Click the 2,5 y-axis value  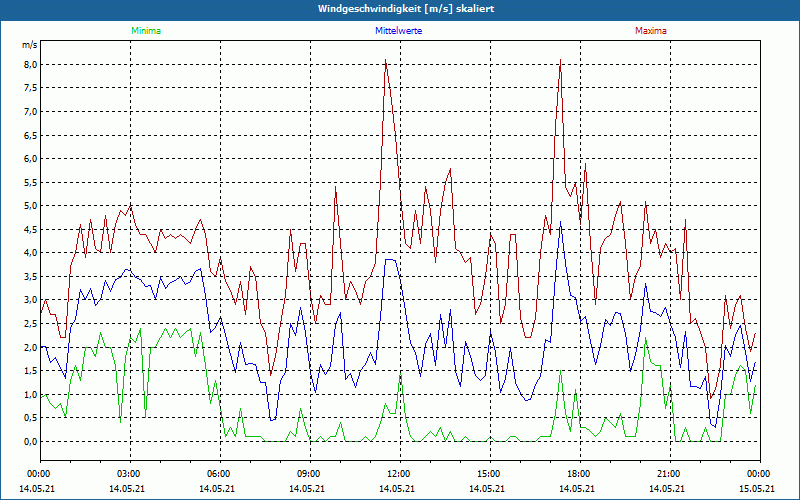[31, 323]
